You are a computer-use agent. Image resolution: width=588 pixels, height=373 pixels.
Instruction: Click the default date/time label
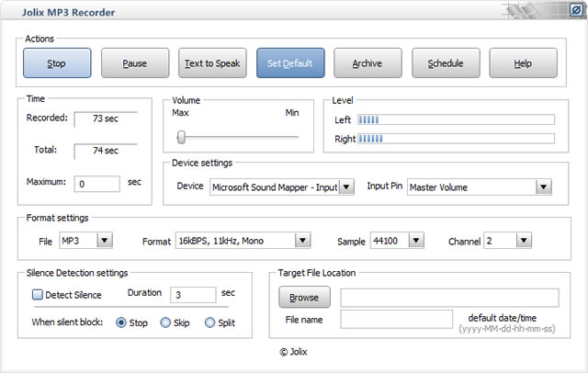point(503,318)
